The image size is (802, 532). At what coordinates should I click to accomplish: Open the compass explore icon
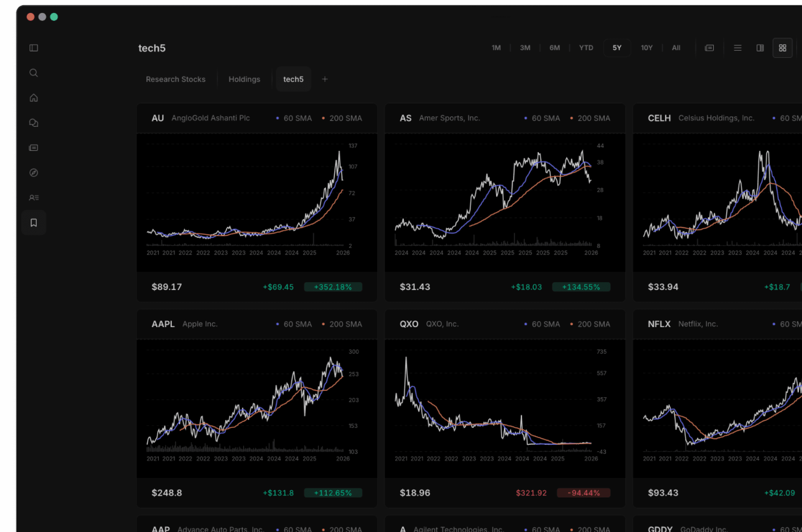34,173
